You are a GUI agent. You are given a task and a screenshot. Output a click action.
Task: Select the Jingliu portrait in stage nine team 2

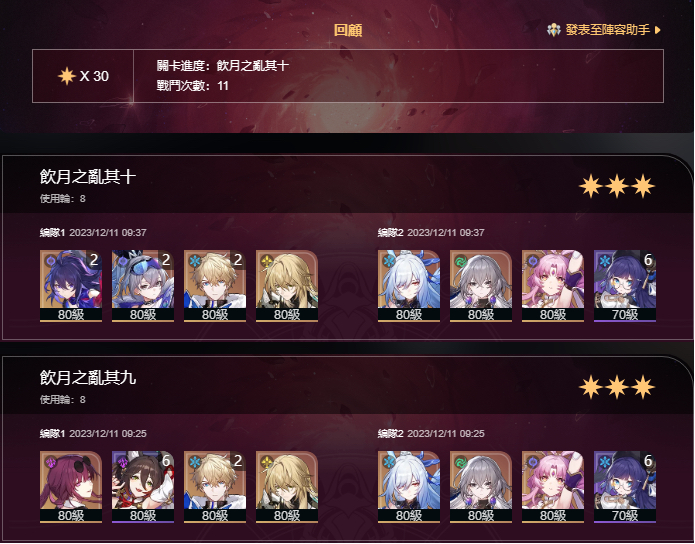tap(409, 487)
